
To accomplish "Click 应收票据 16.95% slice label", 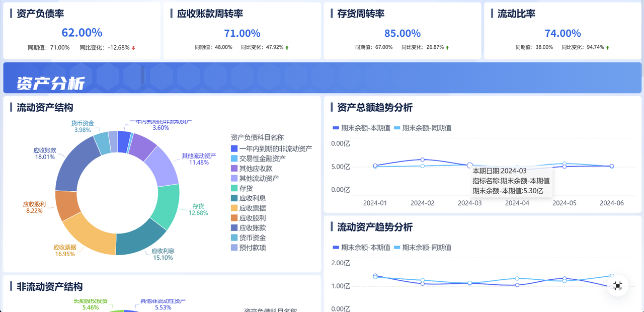I will coord(65,251).
